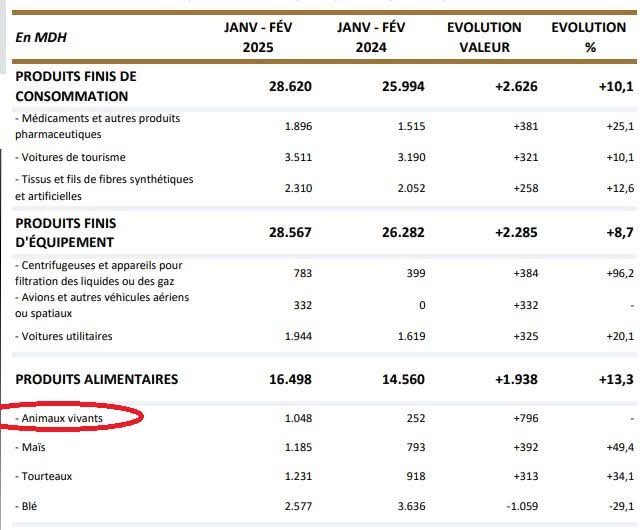Select the 'PRODUITS FINIS DE CONSOMMATION' row title

(x=76, y=86)
